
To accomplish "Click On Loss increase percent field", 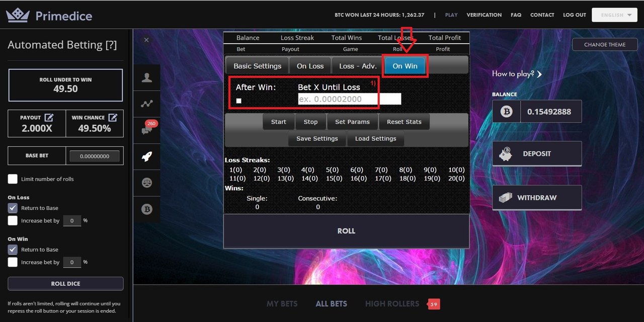I will [72, 220].
